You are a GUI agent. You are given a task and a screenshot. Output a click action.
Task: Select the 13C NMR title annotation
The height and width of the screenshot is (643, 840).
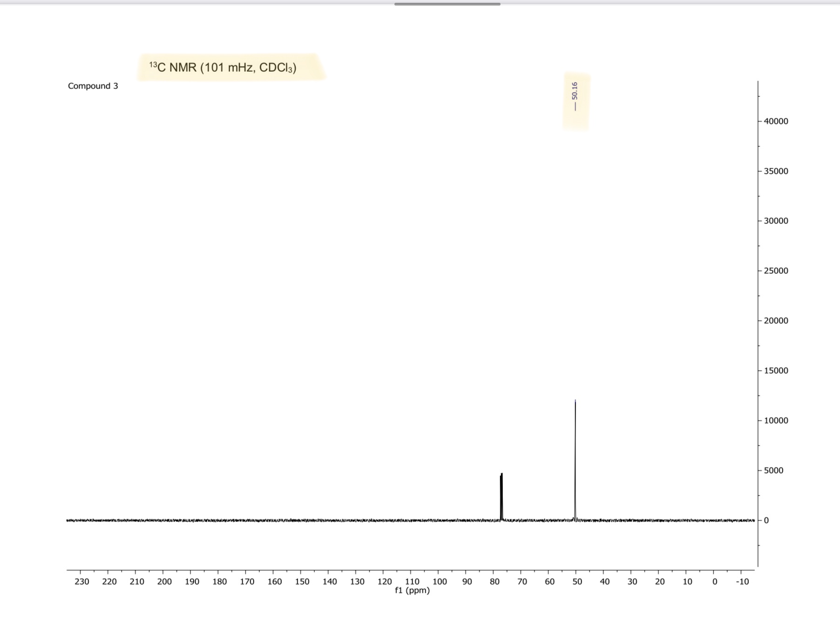click(222, 67)
